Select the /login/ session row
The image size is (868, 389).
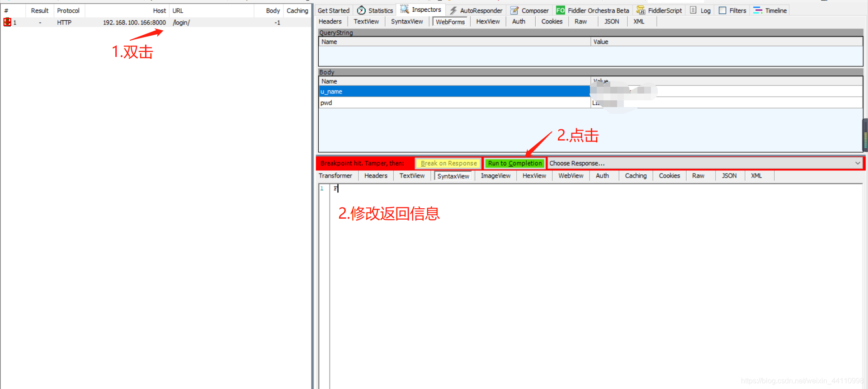click(x=156, y=22)
